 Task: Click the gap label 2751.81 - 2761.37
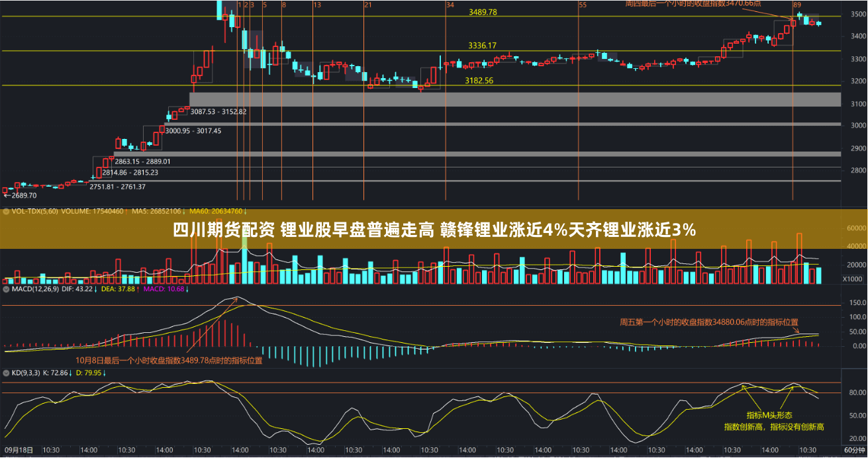[117, 187]
